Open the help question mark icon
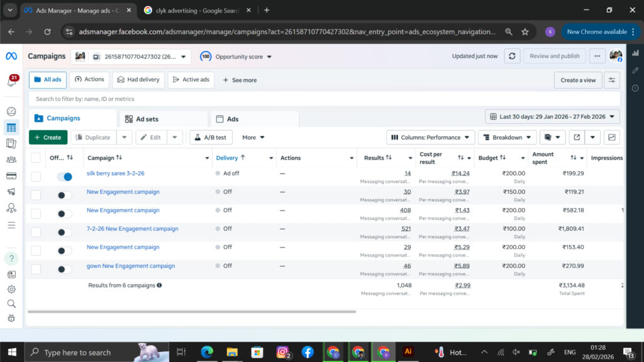The image size is (644, 362). (11, 258)
